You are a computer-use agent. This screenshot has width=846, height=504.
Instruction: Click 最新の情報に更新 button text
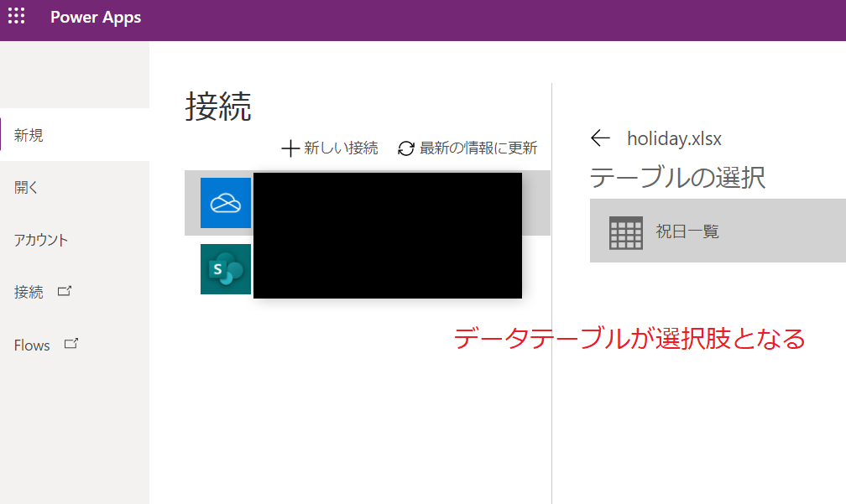coord(478,148)
